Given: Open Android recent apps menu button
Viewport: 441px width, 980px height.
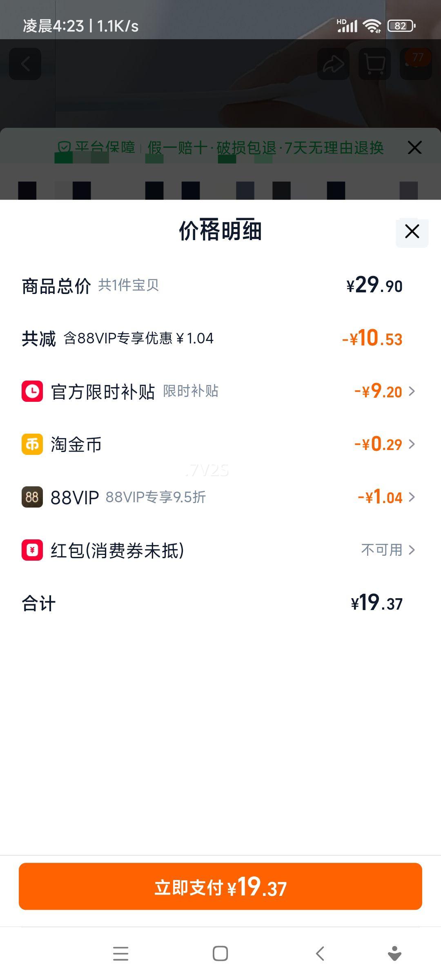Looking at the screenshot, I should coord(121,953).
